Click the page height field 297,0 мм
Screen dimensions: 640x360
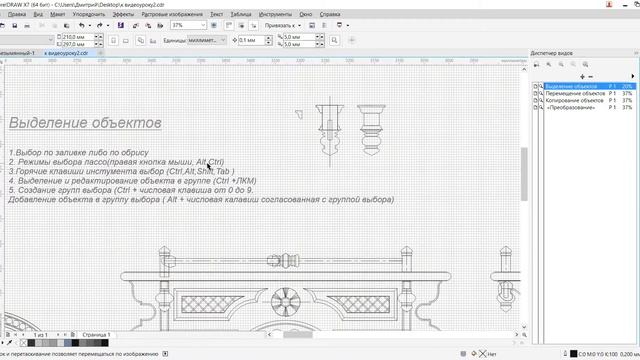pyautogui.click(x=77, y=44)
